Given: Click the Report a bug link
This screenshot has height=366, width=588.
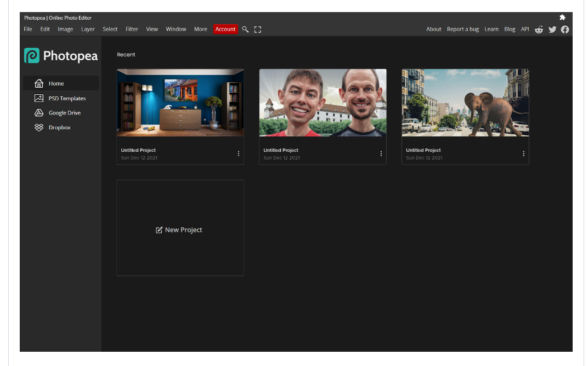Looking at the screenshot, I should 463,29.
